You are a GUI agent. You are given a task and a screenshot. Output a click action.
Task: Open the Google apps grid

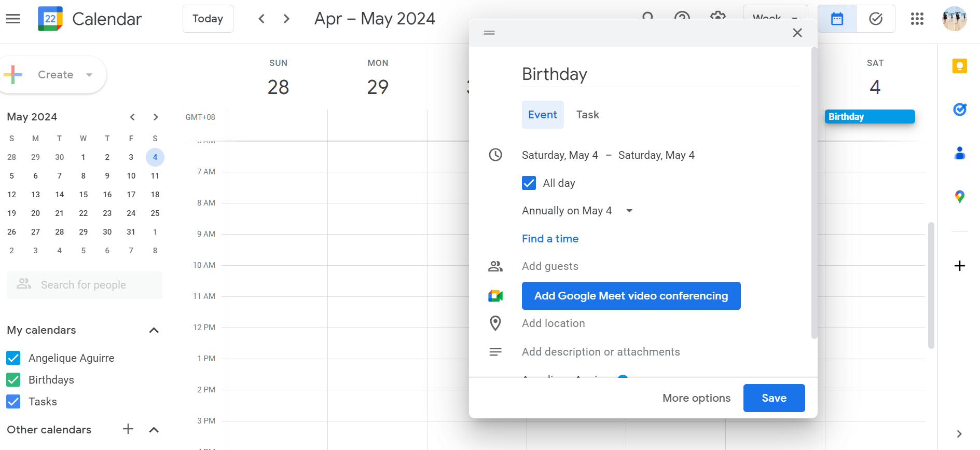click(x=917, y=19)
